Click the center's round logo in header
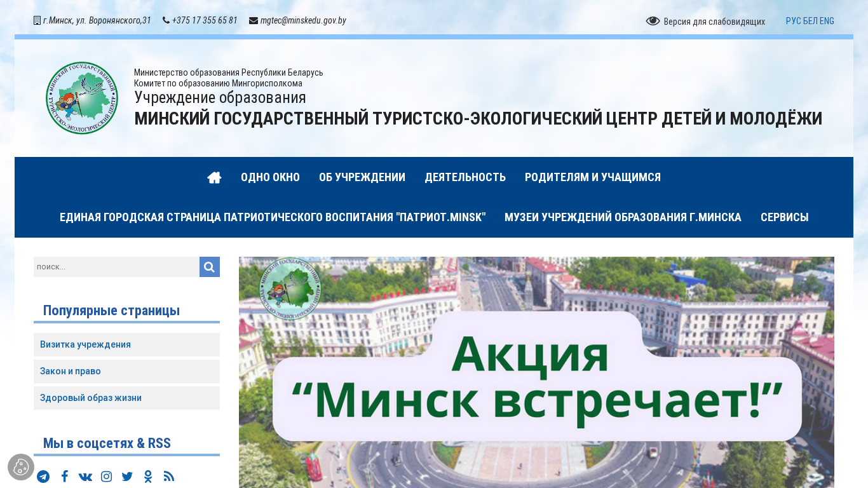Screen dimensions: 868x488 [x=82, y=98]
